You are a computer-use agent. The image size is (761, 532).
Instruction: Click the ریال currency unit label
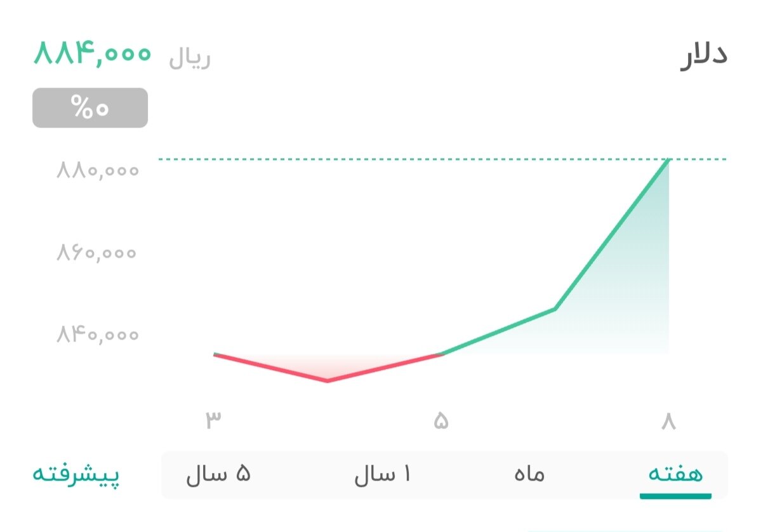186,57
